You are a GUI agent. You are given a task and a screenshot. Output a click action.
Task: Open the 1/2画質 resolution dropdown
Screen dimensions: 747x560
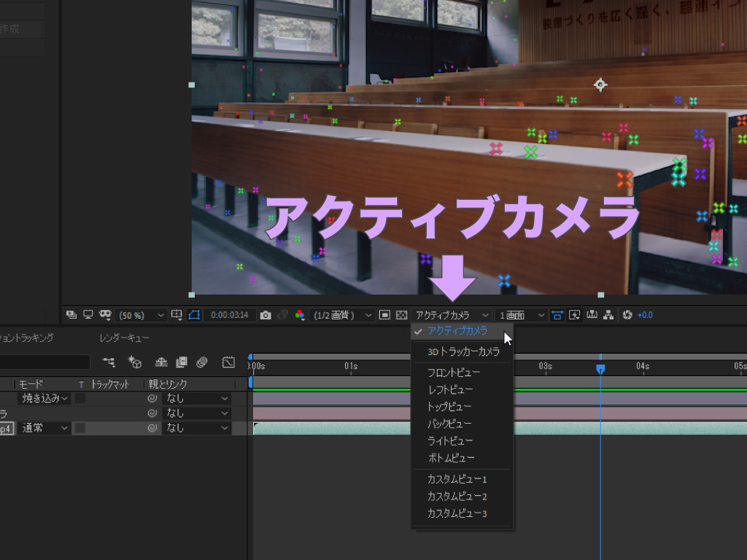point(343,315)
